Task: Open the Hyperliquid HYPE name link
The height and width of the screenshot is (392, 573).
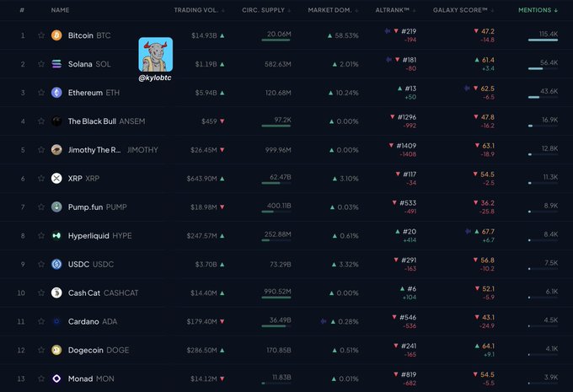Action: click(99, 235)
